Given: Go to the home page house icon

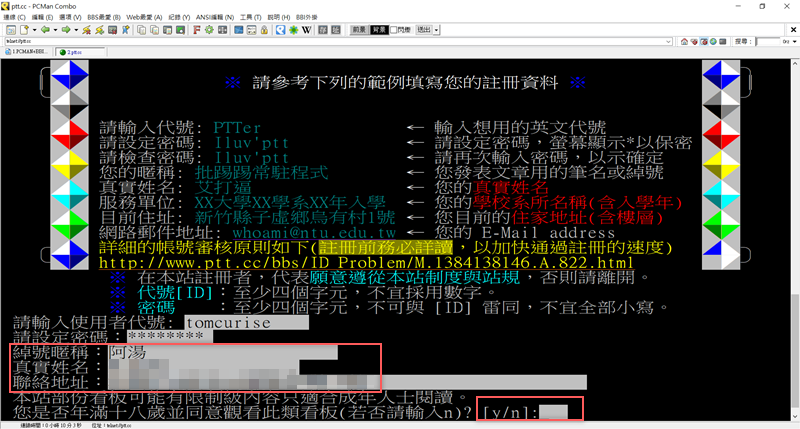Looking at the screenshot, I should (684, 41).
